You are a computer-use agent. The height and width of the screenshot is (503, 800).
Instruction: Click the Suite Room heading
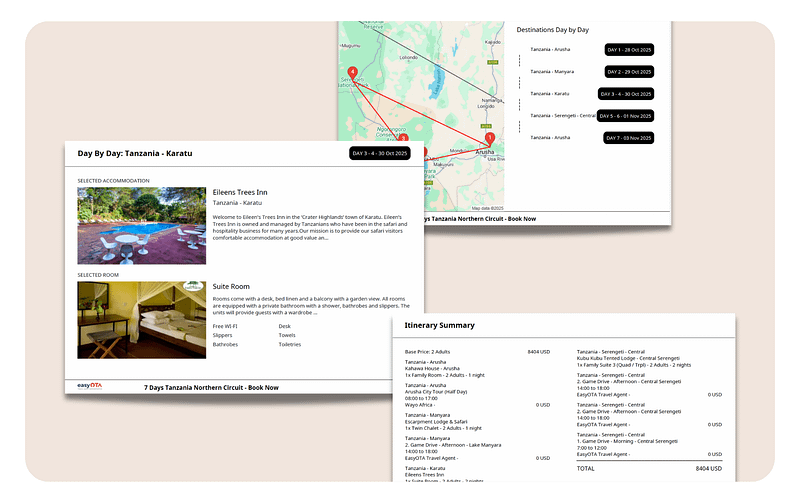pos(231,286)
